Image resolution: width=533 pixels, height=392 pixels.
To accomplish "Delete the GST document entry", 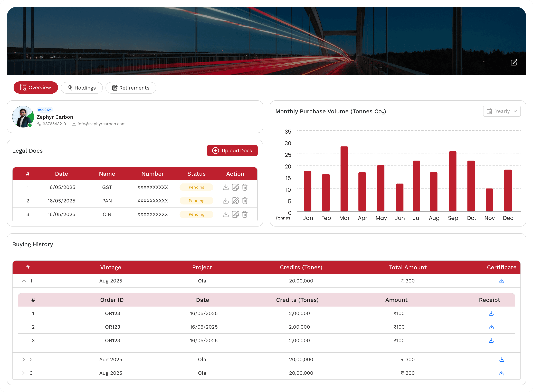I will 245,187.
